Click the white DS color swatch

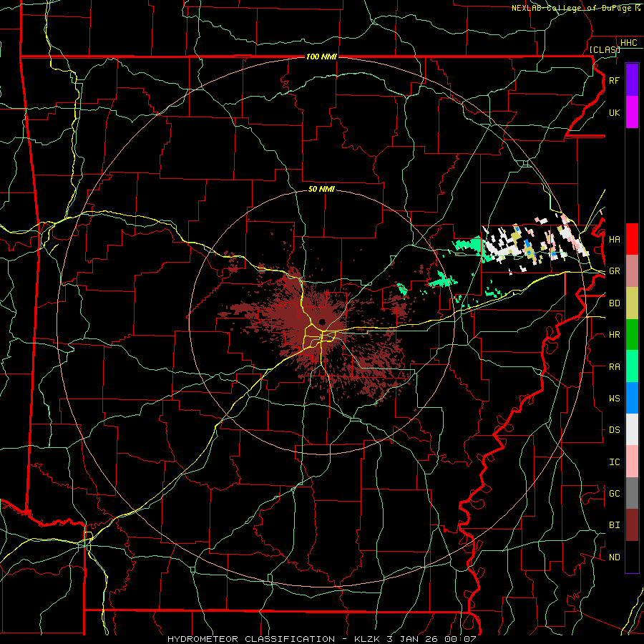click(x=632, y=429)
